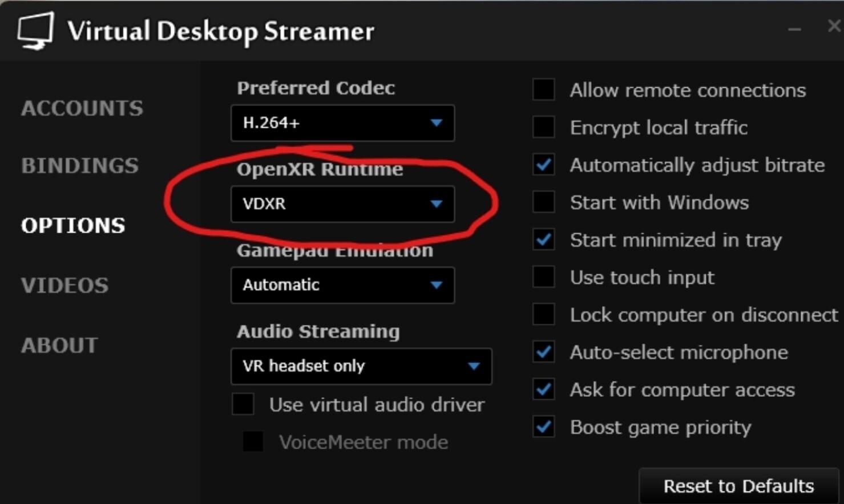
Task: Check Lock computer on disconnect
Action: point(543,314)
